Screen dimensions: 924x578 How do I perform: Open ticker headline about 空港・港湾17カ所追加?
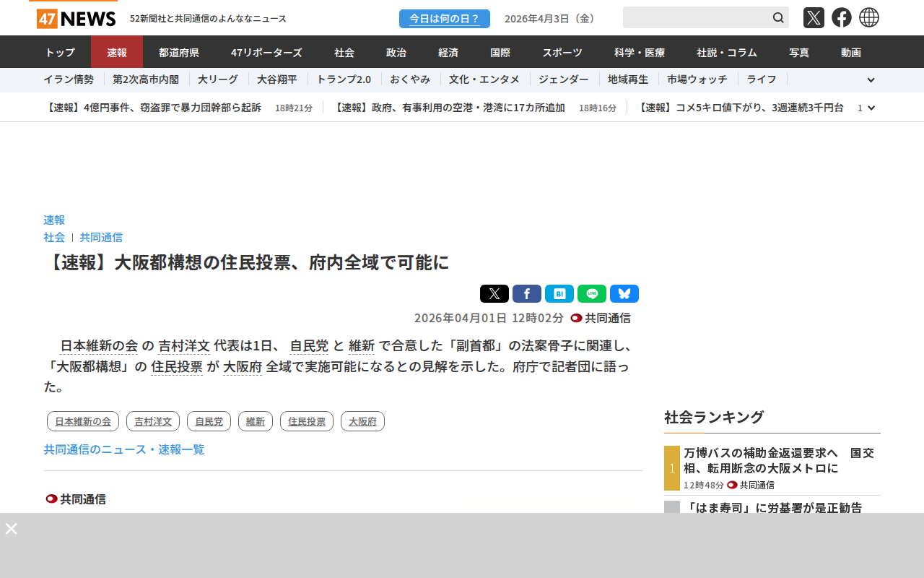click(x=450, y=108)
